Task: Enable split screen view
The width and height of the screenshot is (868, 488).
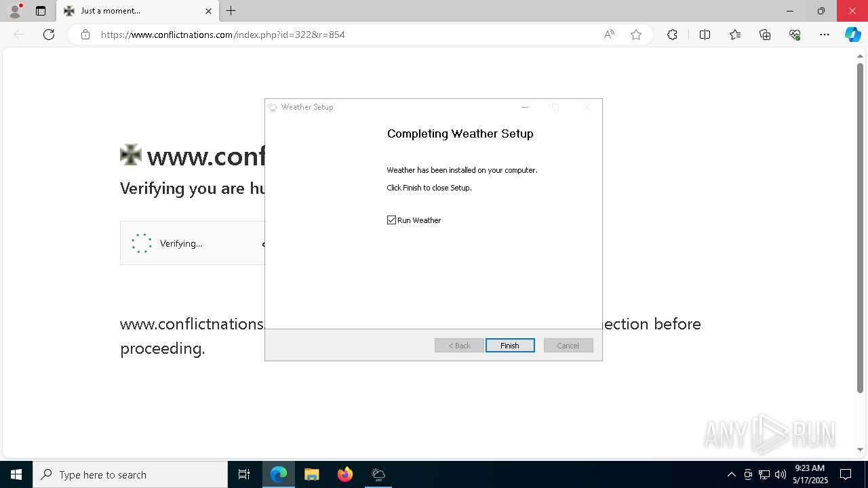Action: pos(705,35)
